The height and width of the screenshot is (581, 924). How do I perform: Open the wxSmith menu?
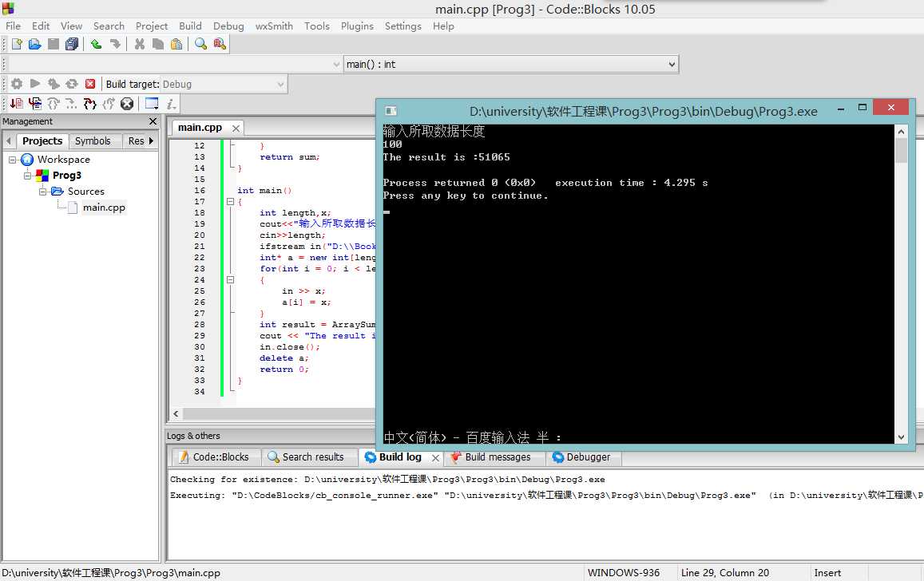point(274,26)
